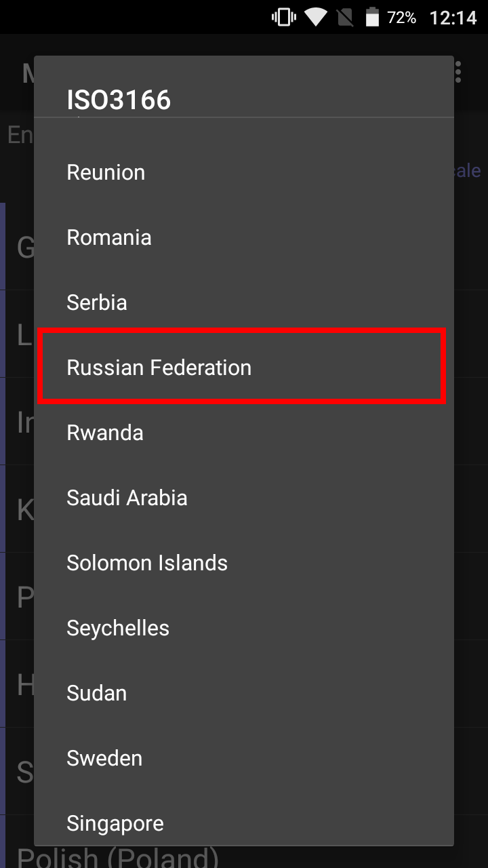
Task: Choose Seychelles as the country
Action: point(244,628)
